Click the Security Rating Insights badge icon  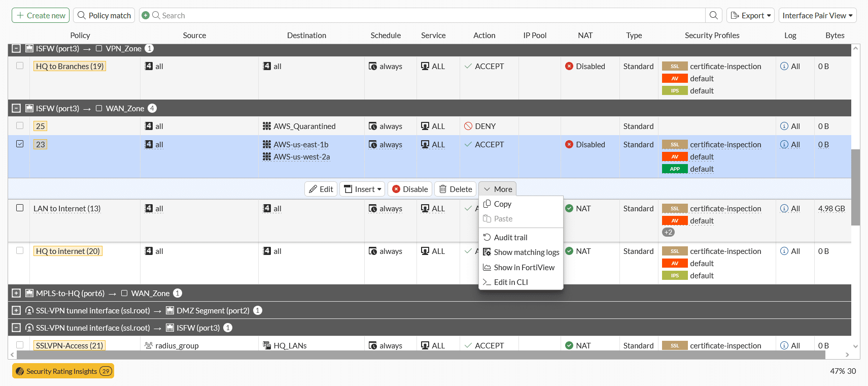(20, 371)
